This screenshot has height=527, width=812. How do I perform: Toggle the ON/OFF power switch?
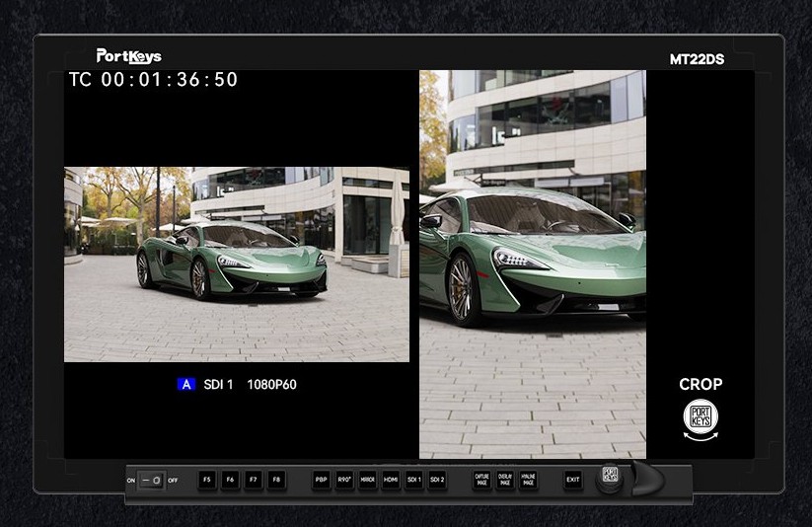pyautogui.click(x=151, y=481)
